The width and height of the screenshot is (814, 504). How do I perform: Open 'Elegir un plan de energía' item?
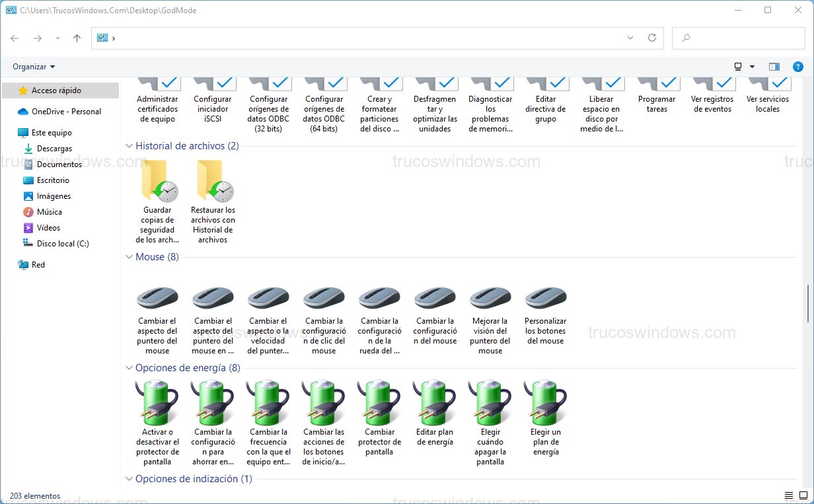[x=545, y=403]
